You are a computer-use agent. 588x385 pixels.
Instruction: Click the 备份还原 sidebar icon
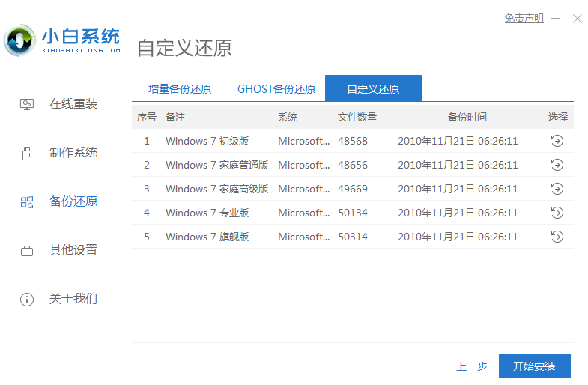coord(27,201)
